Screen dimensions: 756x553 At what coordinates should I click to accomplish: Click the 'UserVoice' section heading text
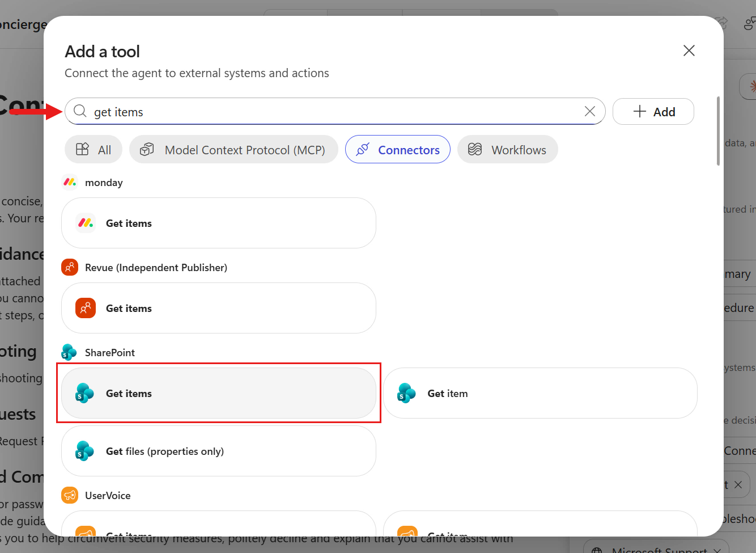(108, 496)
